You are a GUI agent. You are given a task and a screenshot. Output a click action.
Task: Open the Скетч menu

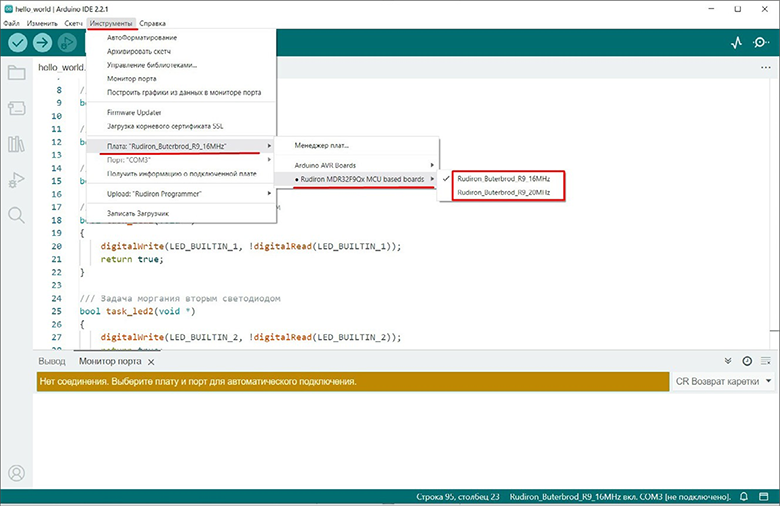tap(73, 23)
